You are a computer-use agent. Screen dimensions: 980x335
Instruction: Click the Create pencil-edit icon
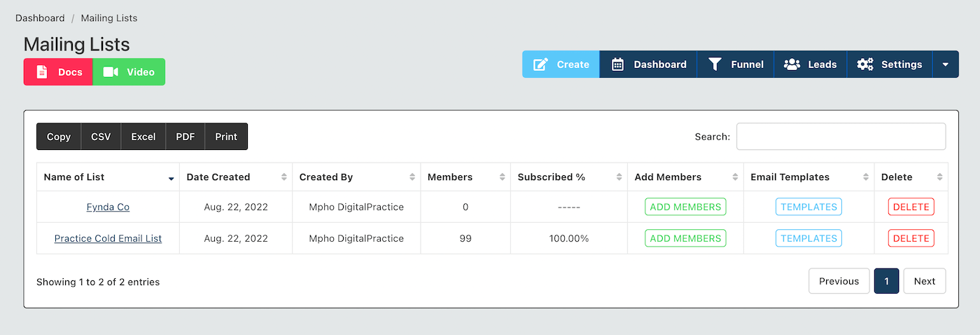tap(540, 64)
